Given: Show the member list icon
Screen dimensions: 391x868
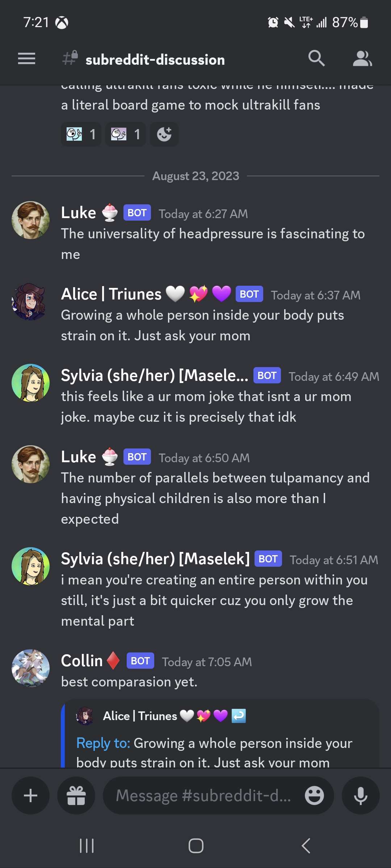Looking at the screenshot, I should point(362,59).
